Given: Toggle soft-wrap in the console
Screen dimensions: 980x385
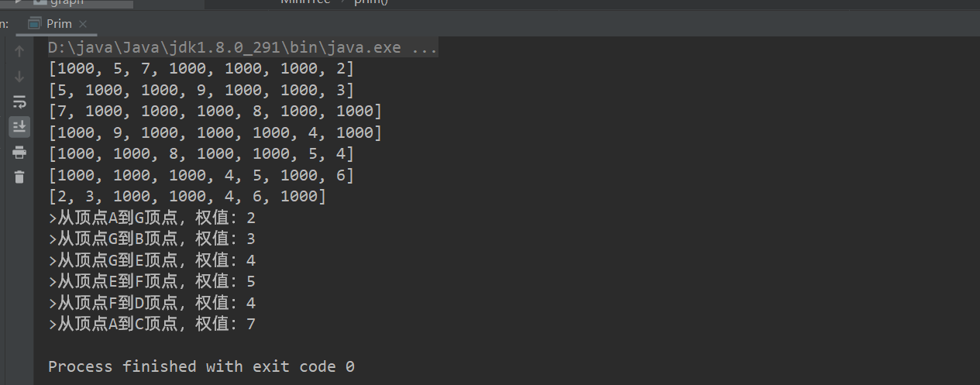Looking at the screenshot, I should click(19, 101).
